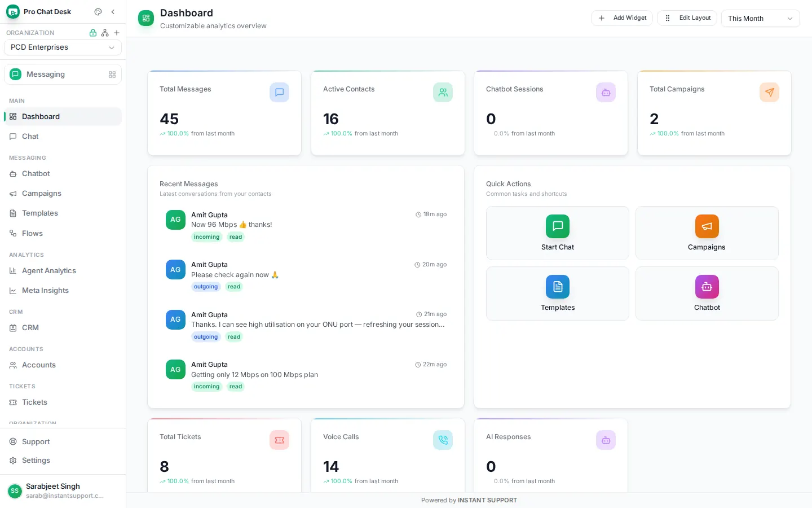Open Support in the sidebar
Image resolution: width=812 pixels, height=508 pixels.
pos(63,442)
